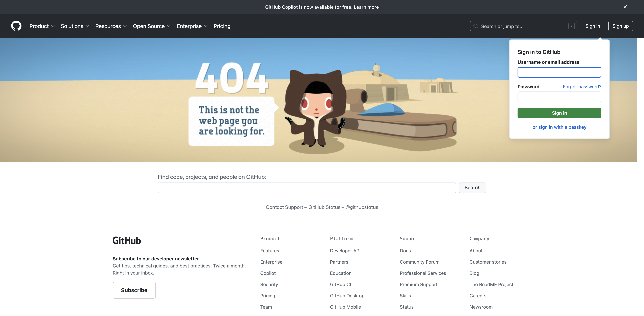Open Contact Support link
This screenshot has width=644, height=316.
[x=284, y=207]
